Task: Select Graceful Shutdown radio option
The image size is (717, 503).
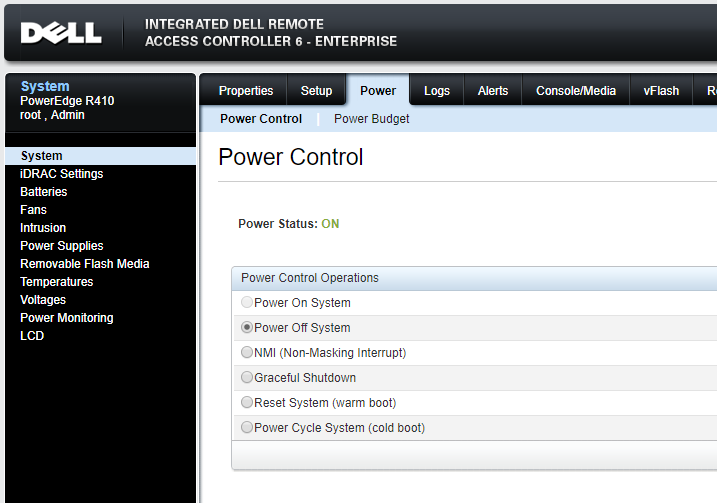Action: (247, 377)
